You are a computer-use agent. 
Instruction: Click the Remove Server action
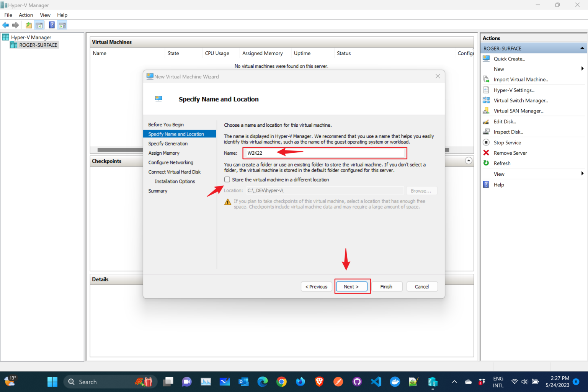click(x=510, y=153)
